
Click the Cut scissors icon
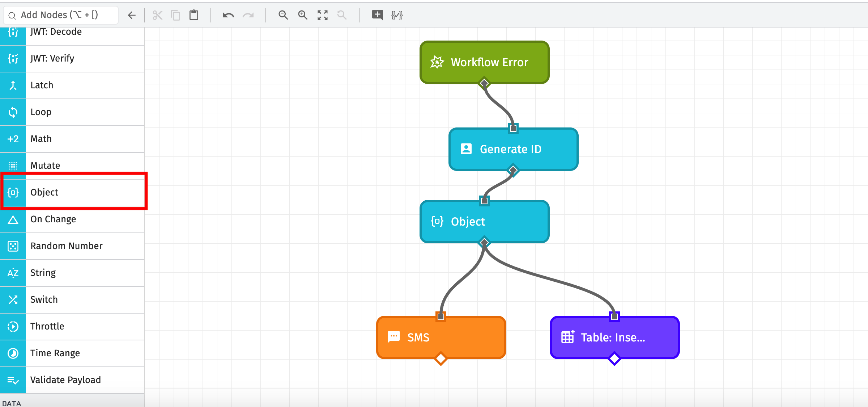coord(157,15)
